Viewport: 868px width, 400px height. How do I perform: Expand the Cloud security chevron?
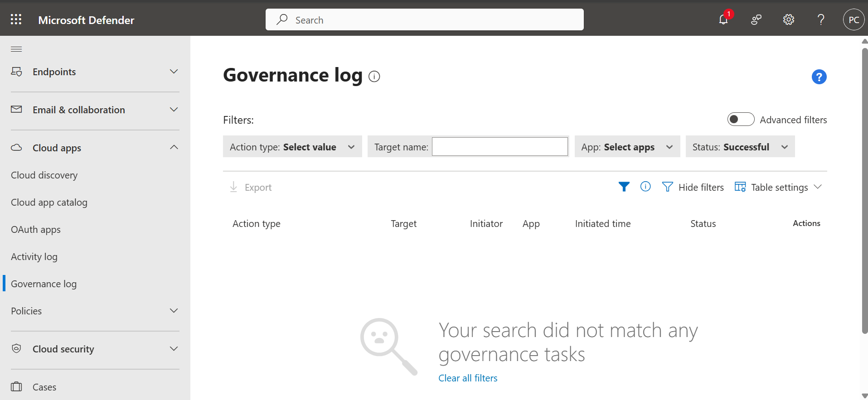click(x=174, y=348)
